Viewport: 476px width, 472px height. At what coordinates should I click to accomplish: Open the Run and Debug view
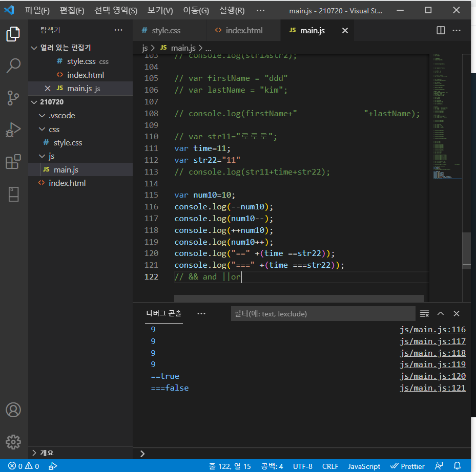tap(13, 130)
